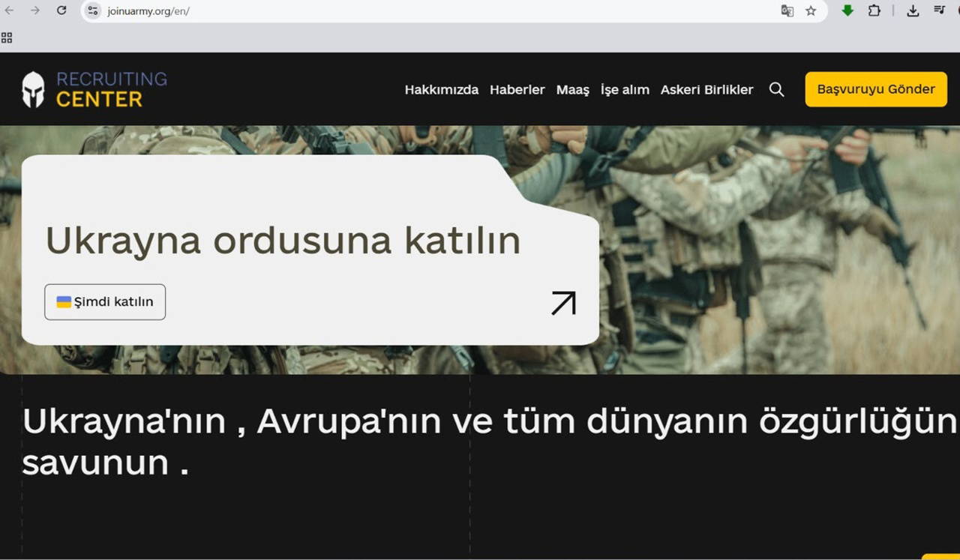Click the media control playlist icon
The width and height of the screenshot is (960, 560).
pyautogui.click(x=939, y=10)
